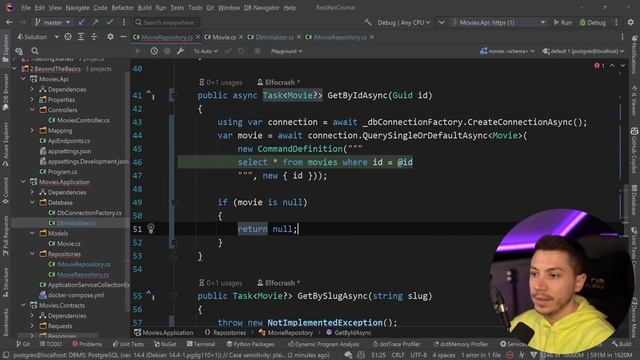Screen dimensions: 640x360
Task: Click the Search everywhere field
Action: click(167, 22)
